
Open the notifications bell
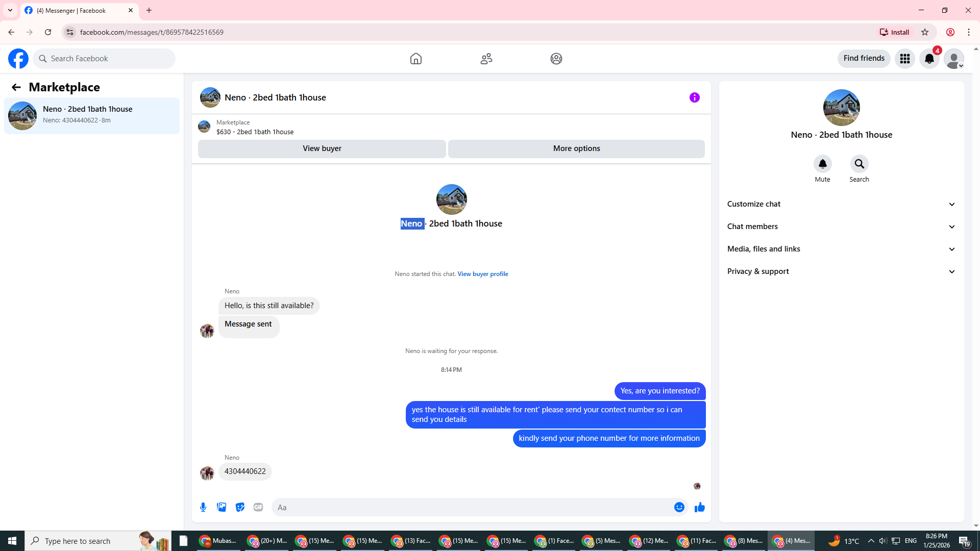click(x=929, y=59)
